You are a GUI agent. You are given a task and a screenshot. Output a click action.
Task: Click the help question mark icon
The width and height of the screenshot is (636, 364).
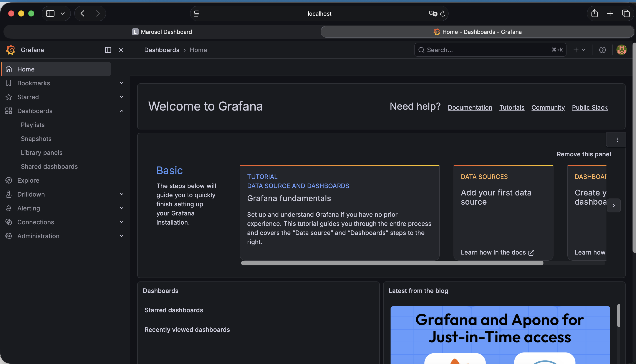pyautogui.click(x=602, y=50)
